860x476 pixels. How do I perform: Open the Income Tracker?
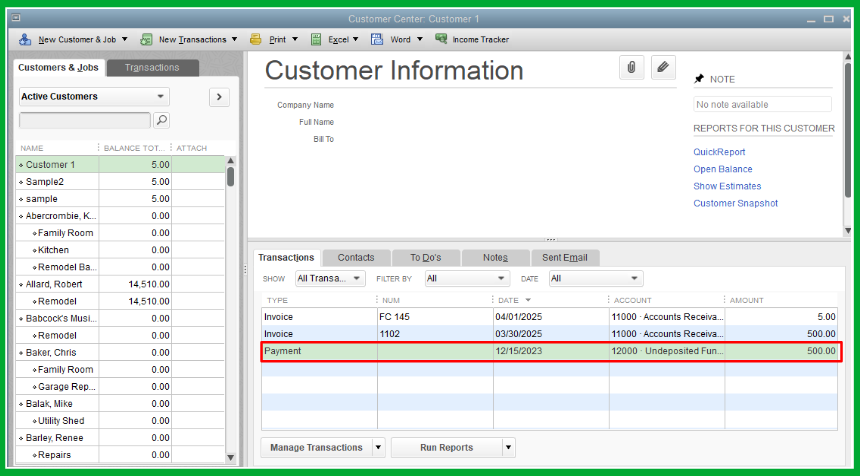click(471, 40)
